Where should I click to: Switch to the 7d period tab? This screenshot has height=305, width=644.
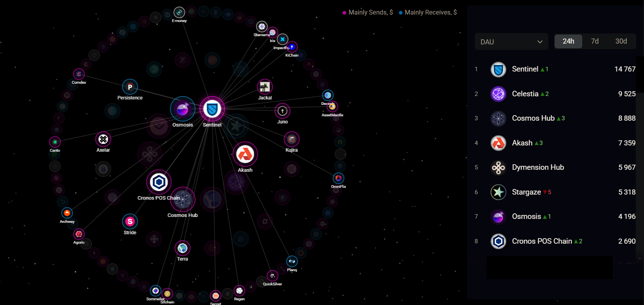point(595,41)
